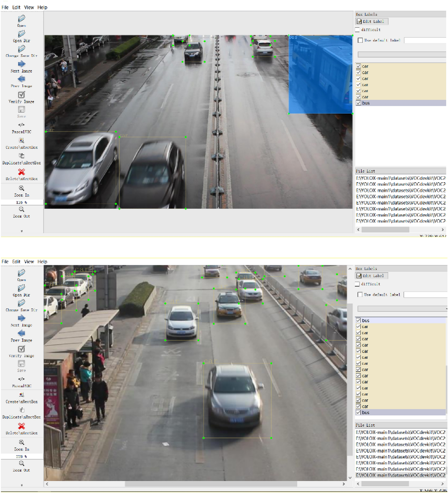Screen dimensions: 448x493
Task: Click horizontal scrollbar under the lower image canvas
Action: (211, 484)
